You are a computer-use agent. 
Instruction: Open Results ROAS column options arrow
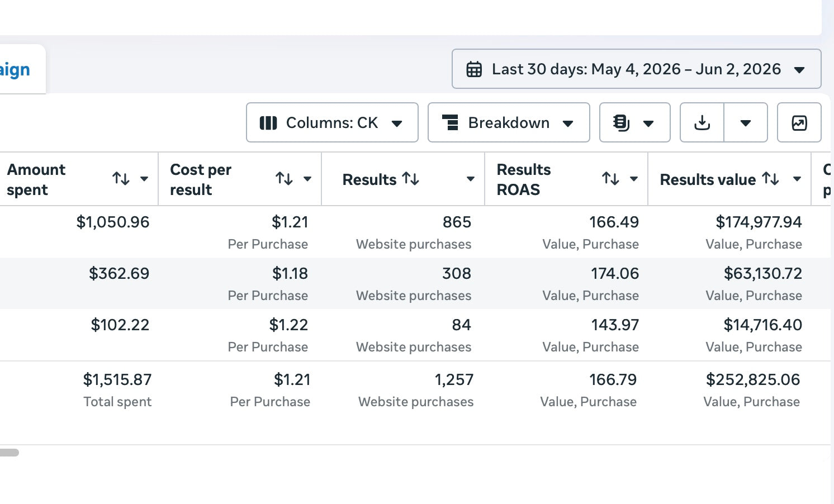(x=634, y=179)
